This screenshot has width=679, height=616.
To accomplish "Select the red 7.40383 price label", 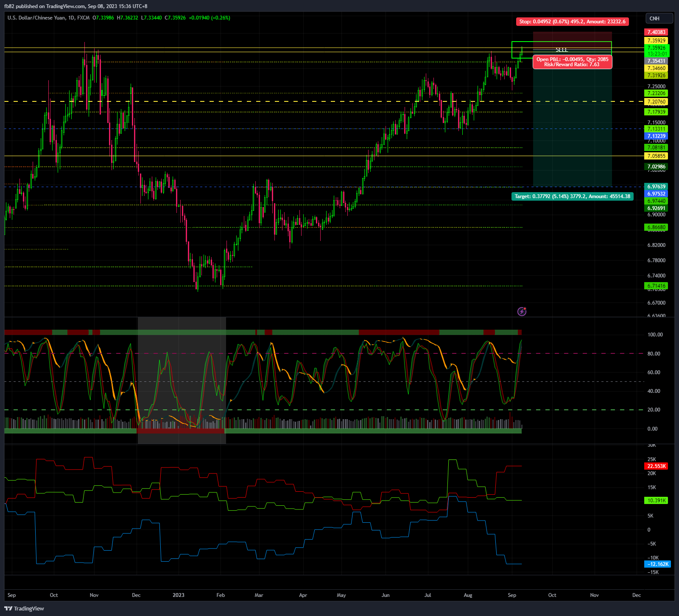I will [657, 32].
